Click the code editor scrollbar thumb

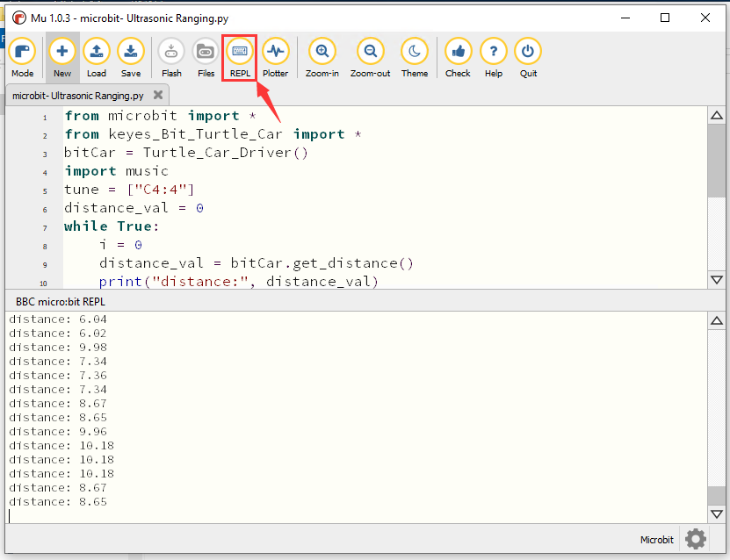click(717, 161)
